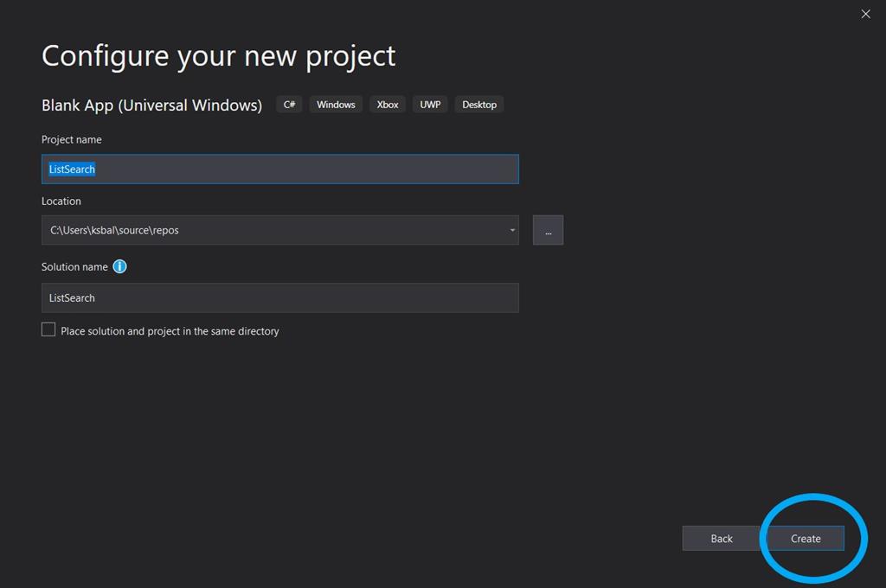The width and height of the screenshot is (886, 588).
Task: Click into the Solution name field
Action: click(x=279, y=297)
